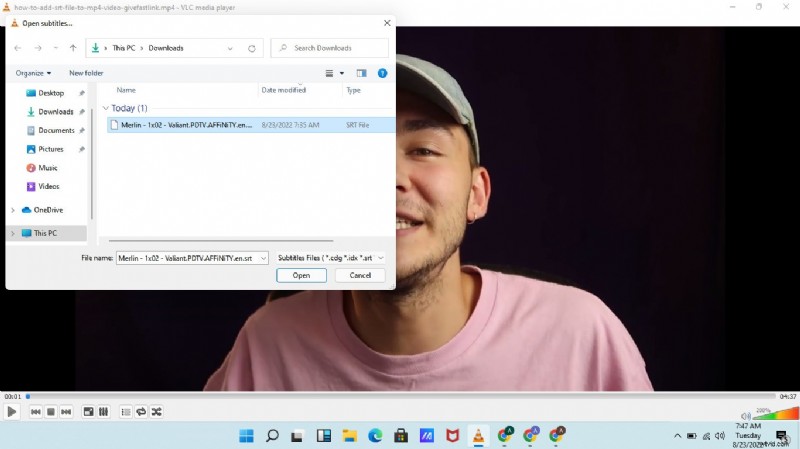Screen dimensions: 800x449
Task: Skip to next media track
Action: (x=66, y=411)
